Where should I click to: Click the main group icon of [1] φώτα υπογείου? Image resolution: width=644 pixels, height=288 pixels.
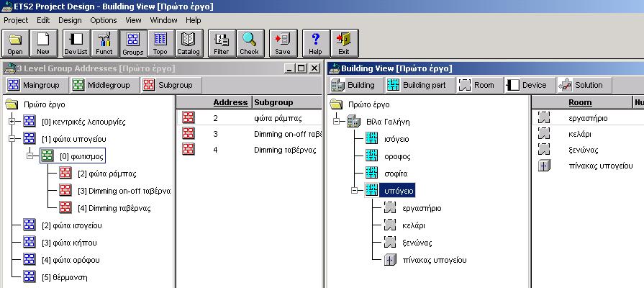[30, 138]
